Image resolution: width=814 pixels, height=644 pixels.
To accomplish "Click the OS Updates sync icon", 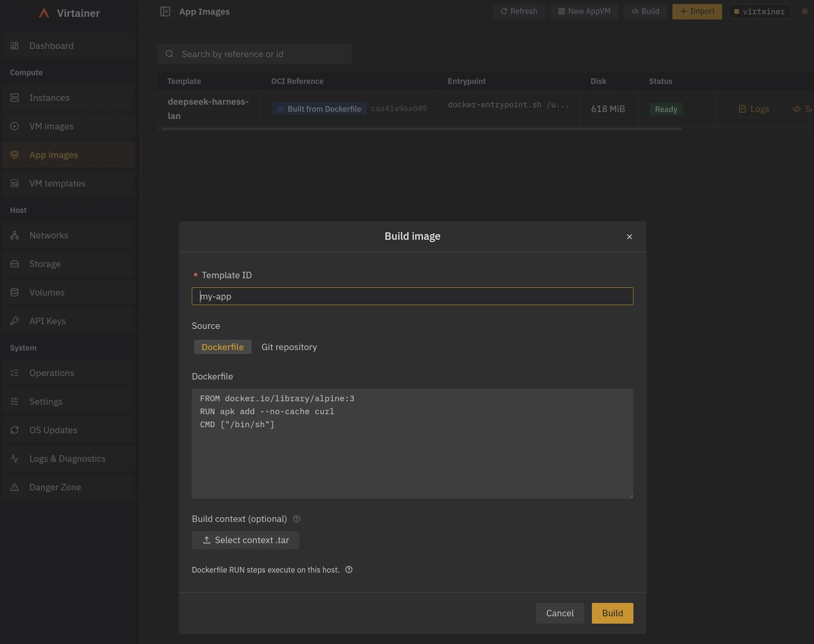I will [15, 430].
